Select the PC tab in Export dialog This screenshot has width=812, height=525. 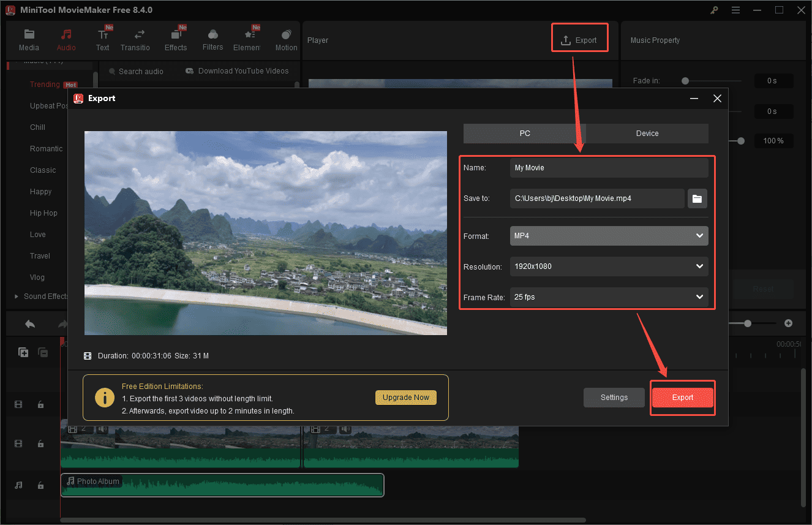[524, 133]
